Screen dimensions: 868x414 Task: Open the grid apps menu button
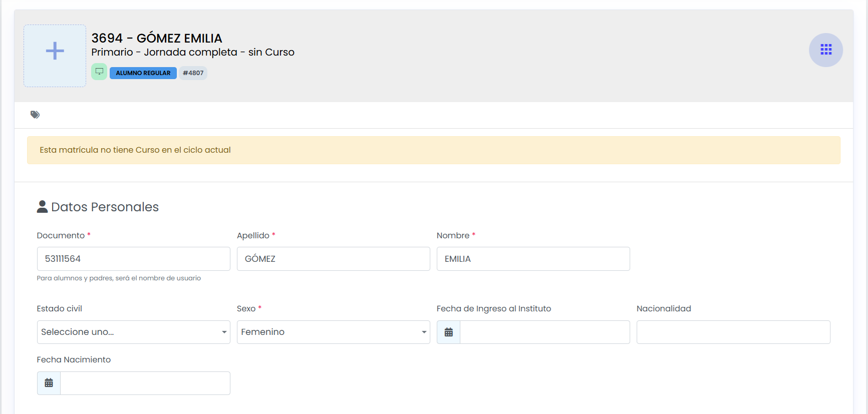coord(826,50)
